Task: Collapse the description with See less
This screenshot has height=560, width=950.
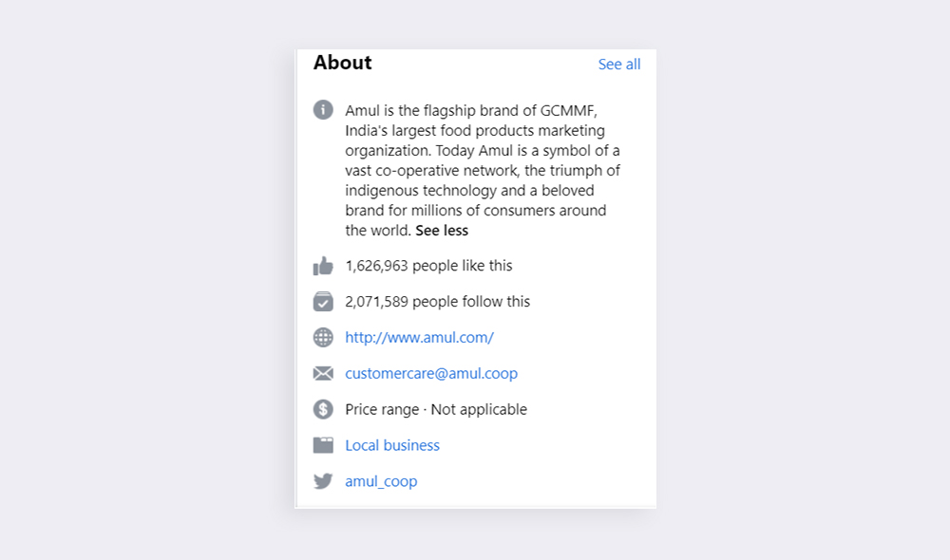Action: coord(442,231)
